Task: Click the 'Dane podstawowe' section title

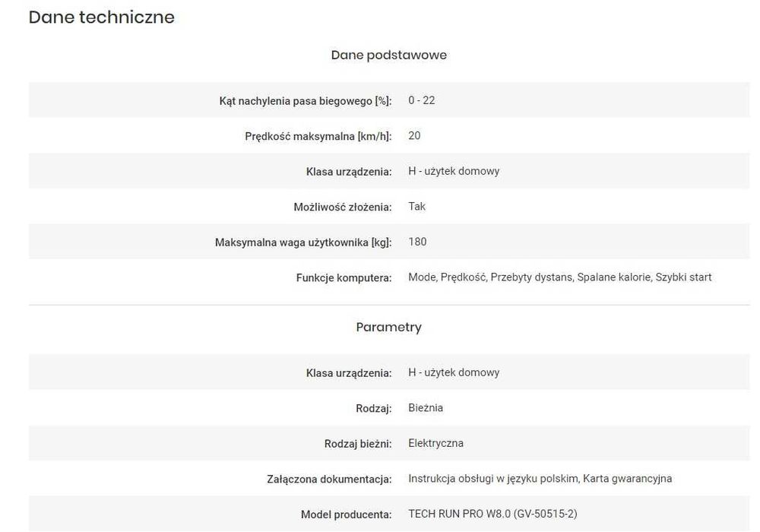Action: (388, 55)
